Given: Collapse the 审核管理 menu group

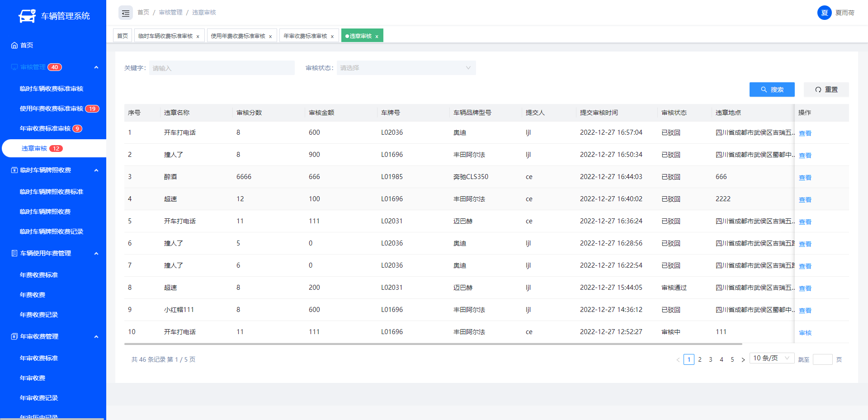Looking at the screenshot, I should pos(96,67).
